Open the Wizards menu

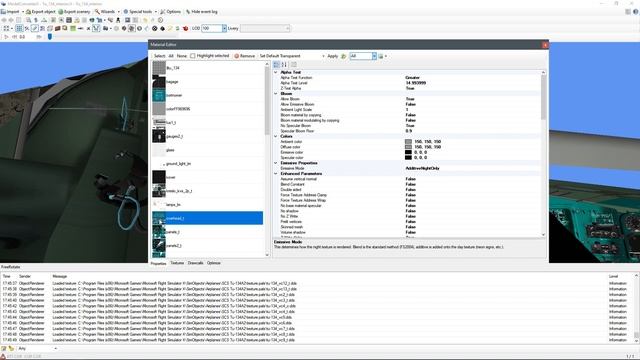(107, 12)
